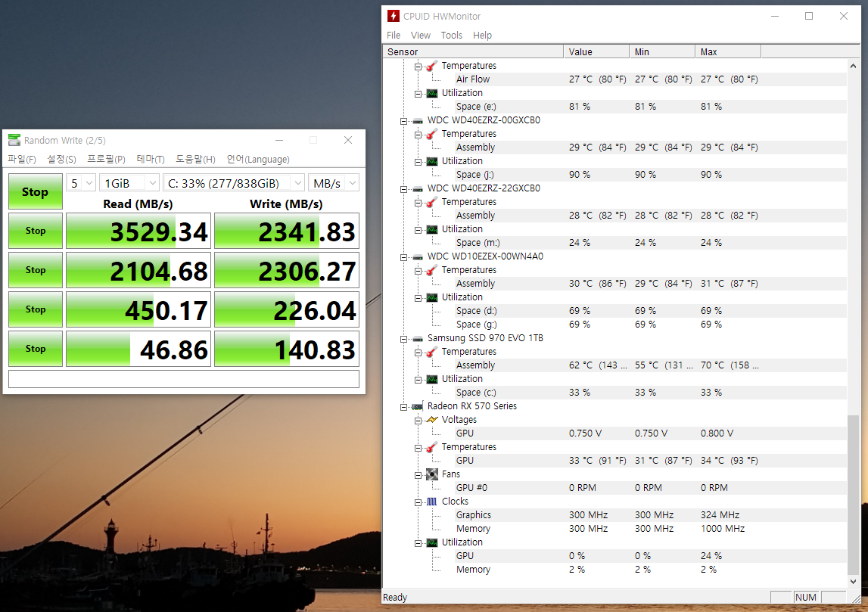Click Utilization chip icon above Space (e:)

point(432,94)
